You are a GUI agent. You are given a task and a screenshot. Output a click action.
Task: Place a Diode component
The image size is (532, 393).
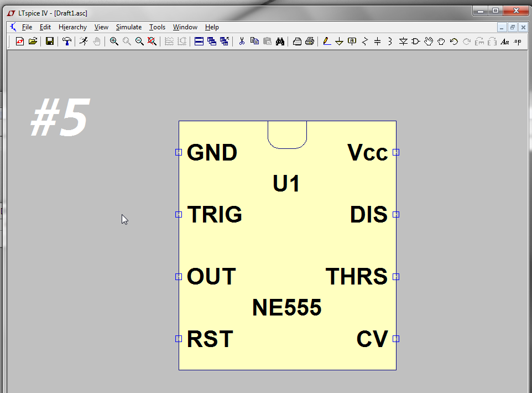pyautogui.click(x=403, y=42)
